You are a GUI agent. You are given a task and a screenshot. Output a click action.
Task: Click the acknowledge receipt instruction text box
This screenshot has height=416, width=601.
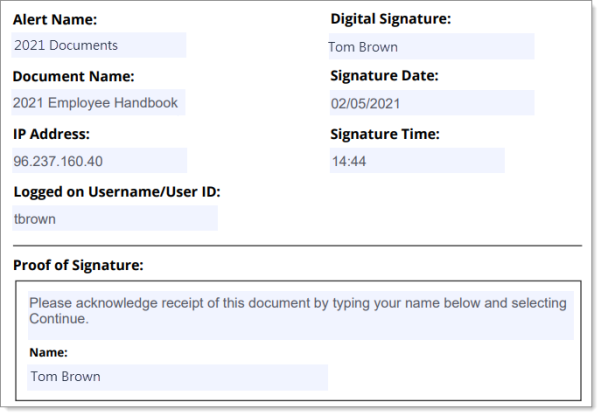pyautogui.click(x=301, y=315)
